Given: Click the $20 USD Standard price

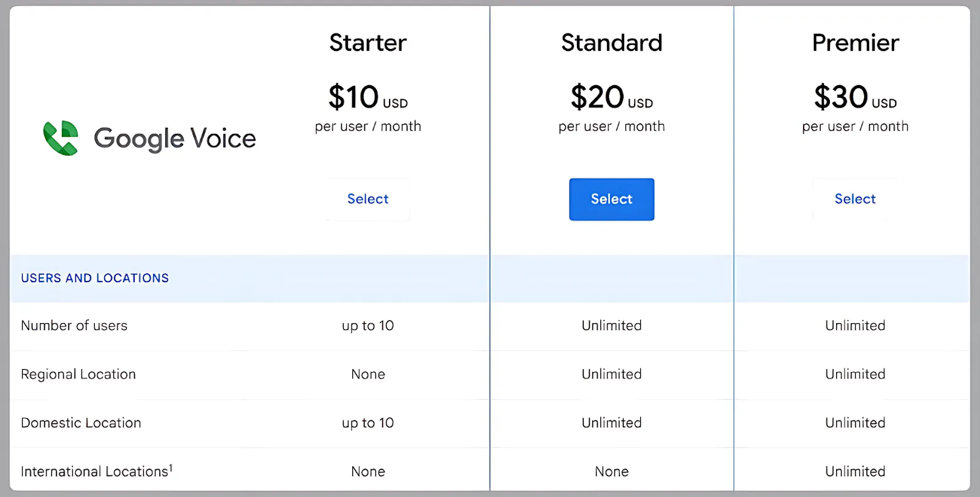Looking at the screenshot, I should click(612, 97).
